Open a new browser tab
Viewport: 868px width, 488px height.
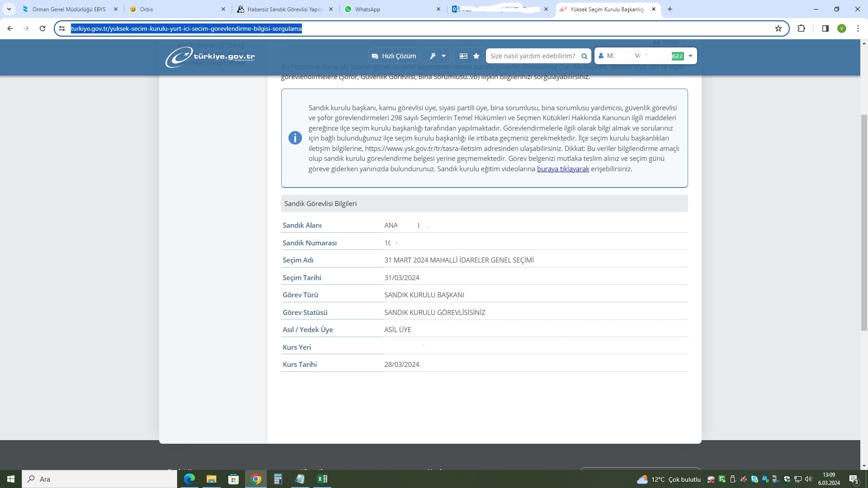click(670, 9)
